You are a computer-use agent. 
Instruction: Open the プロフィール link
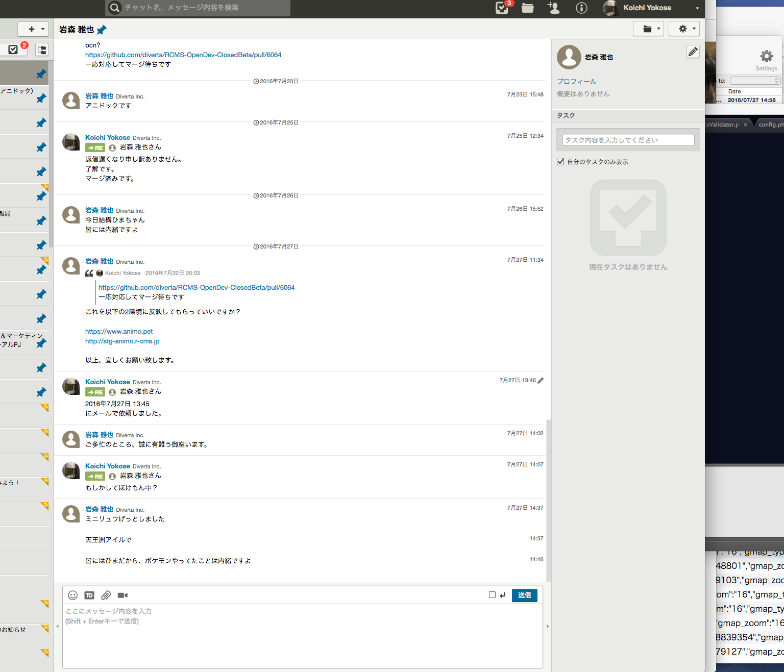click(577, 82)
